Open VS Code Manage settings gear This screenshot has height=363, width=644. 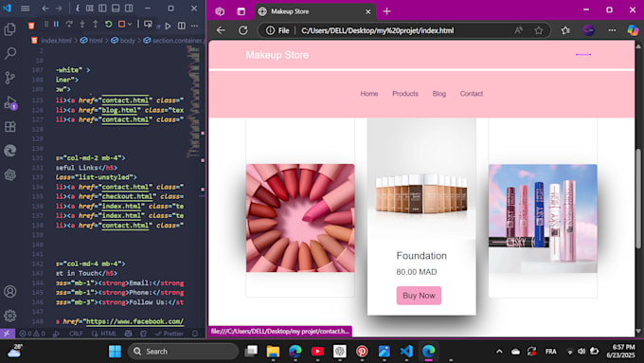pos(9,316)
